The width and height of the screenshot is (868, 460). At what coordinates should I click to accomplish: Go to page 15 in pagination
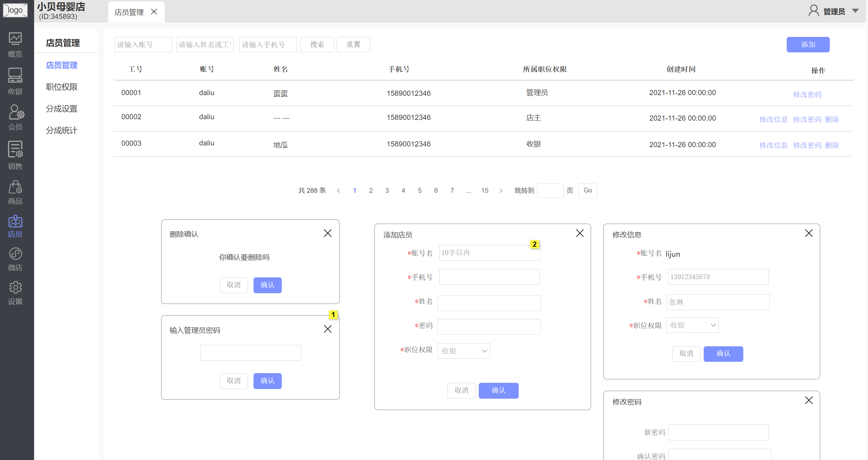click(485, 191)
